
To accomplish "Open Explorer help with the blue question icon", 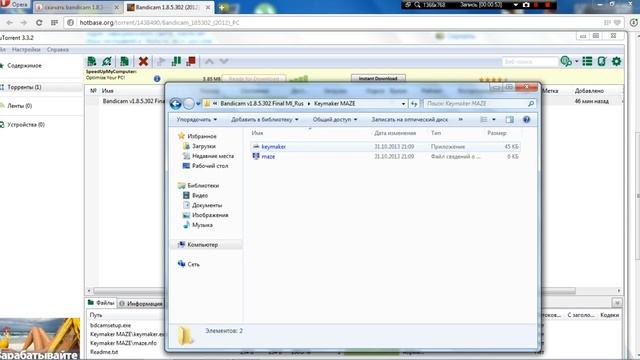I will (x=527, y=120).
